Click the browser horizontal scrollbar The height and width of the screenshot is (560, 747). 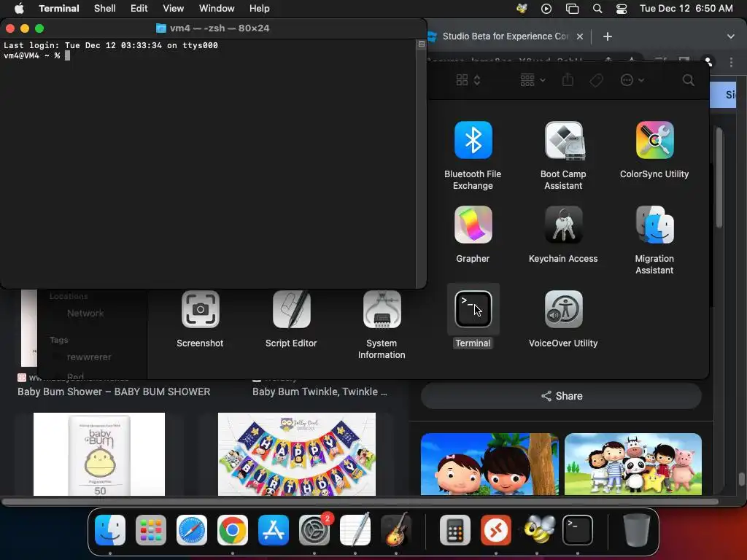[x=360, y=502]
